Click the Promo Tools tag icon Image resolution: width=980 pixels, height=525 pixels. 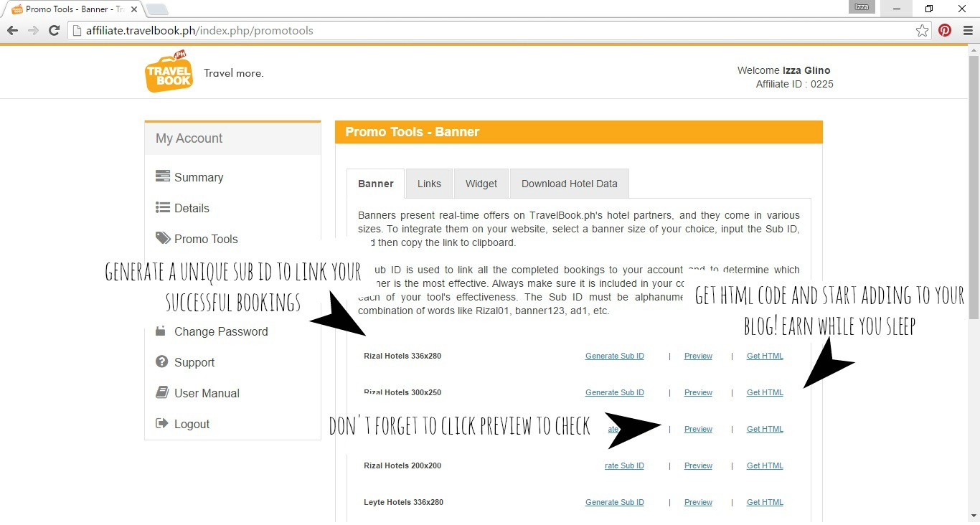[x=163, y=238]
